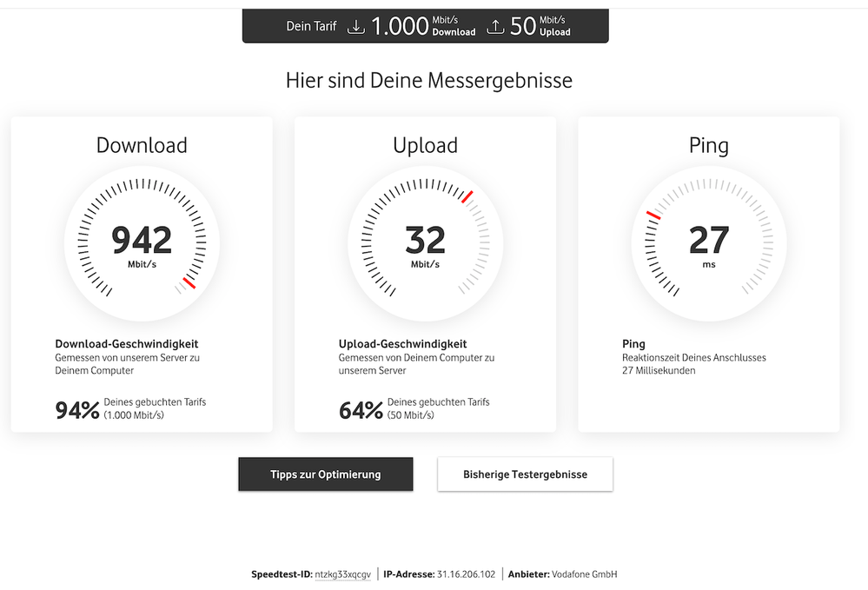Open Tipps zur Optimierung
This screenshot has height=590, width=868.
[326, 474]
